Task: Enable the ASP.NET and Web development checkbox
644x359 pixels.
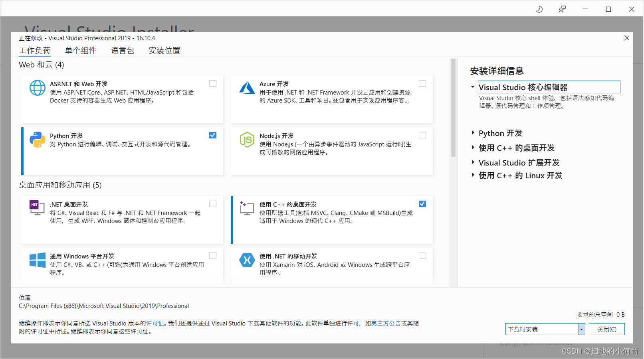Action: tap(213, 83)
